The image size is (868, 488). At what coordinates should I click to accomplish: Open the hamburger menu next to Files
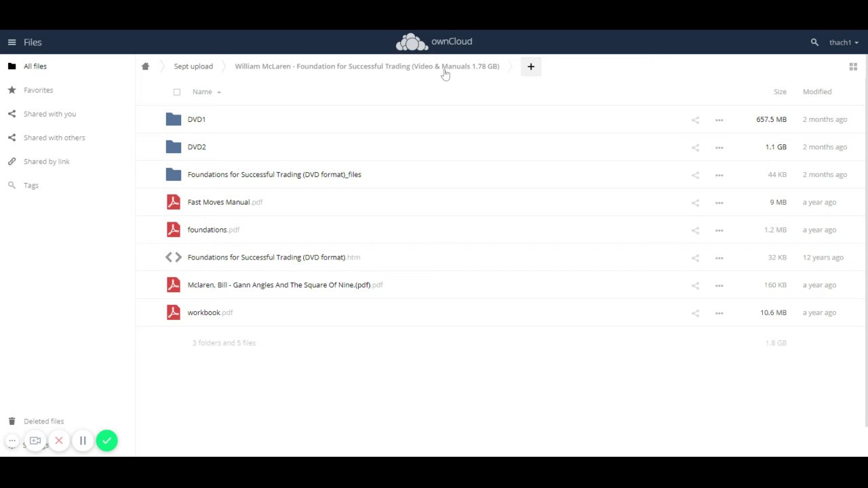[12, 42]
